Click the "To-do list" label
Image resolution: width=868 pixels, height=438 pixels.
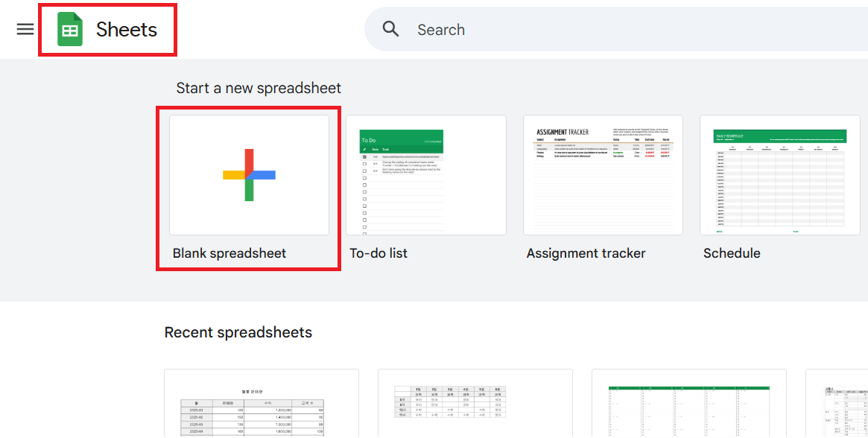tap(378, 253)
